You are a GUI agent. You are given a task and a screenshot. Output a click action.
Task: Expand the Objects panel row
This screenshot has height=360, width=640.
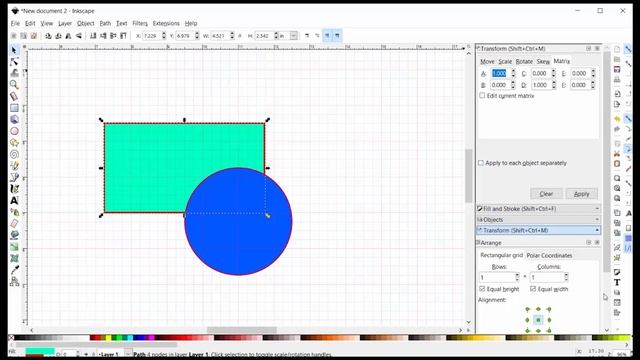[538, 220]
